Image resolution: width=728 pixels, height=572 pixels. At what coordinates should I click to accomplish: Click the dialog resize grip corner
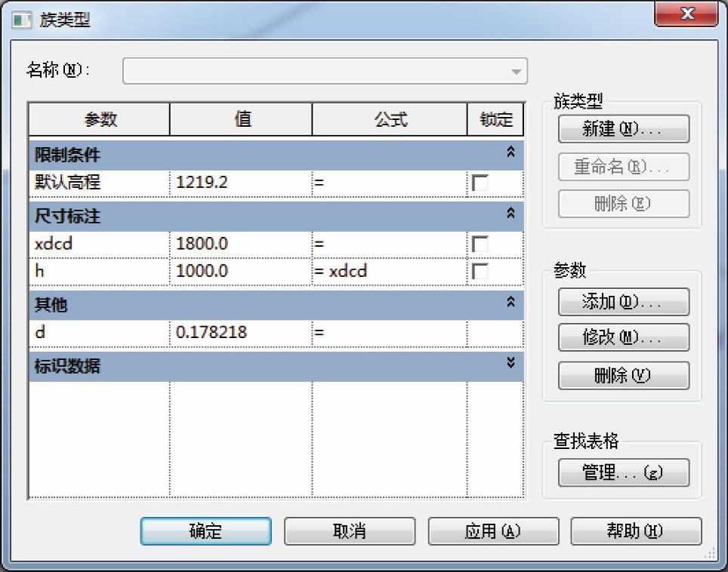[711, 553]
